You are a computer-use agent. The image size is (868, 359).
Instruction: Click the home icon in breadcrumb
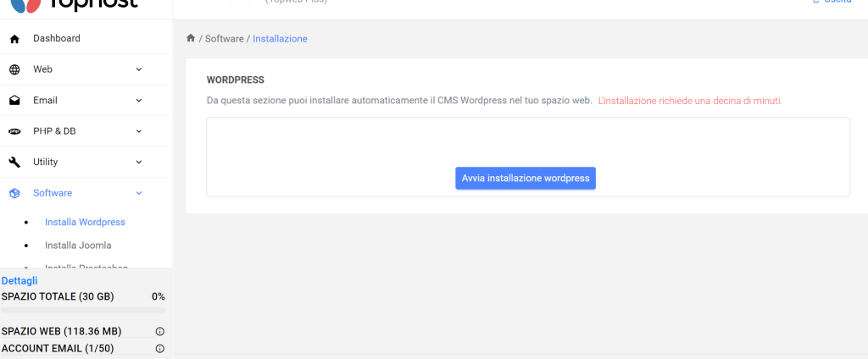tap(191, 38)
